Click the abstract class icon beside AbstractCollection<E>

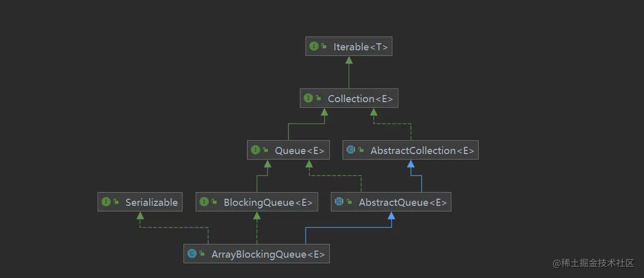click(x=351, y=150)
